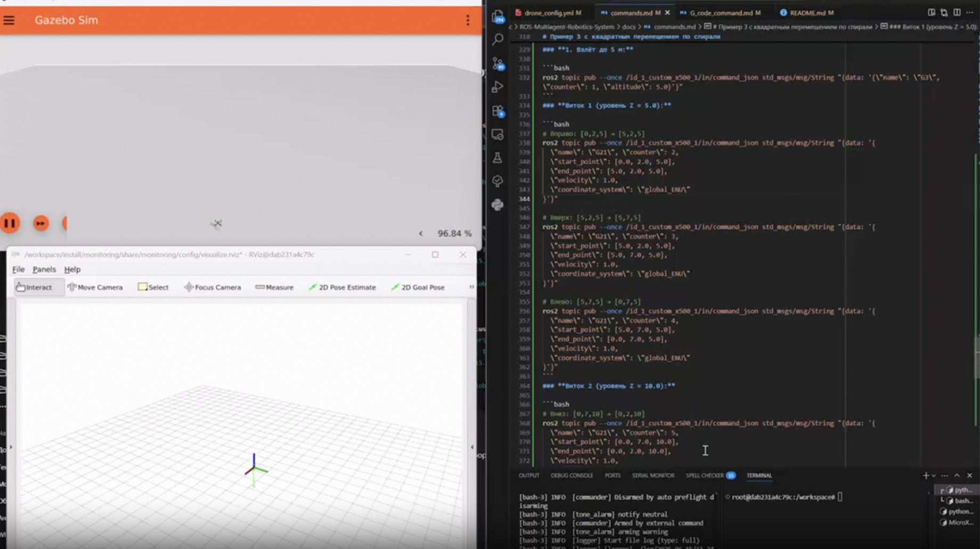Viewport: 980px width, 549px height.
Task: Open the Gazebo Sim hamburger menu
Action: [x=9, y=20]
